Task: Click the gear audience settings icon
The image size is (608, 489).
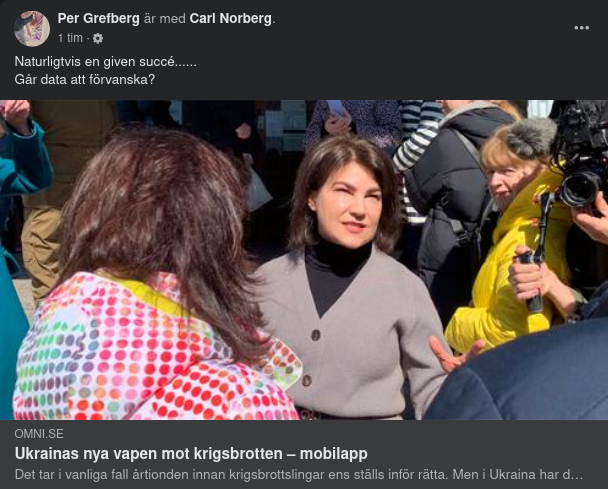Action: pos(98,38)
